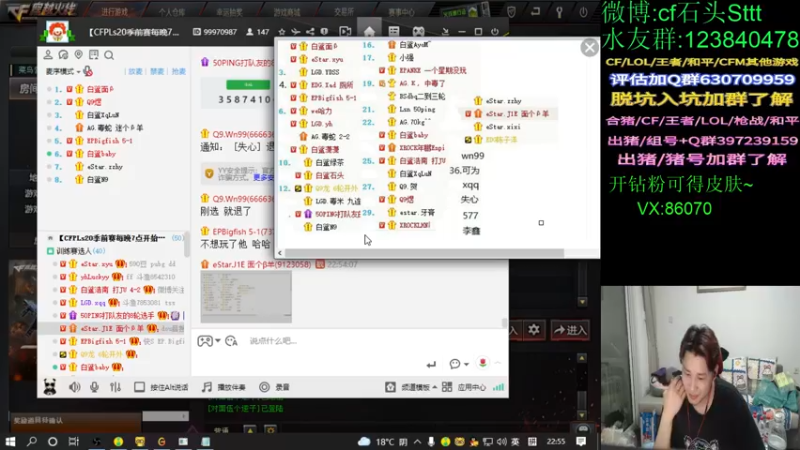This screenshot has width=800, height=450.
Task: Click the location pin icon in left panel
Action: point(79,55)
